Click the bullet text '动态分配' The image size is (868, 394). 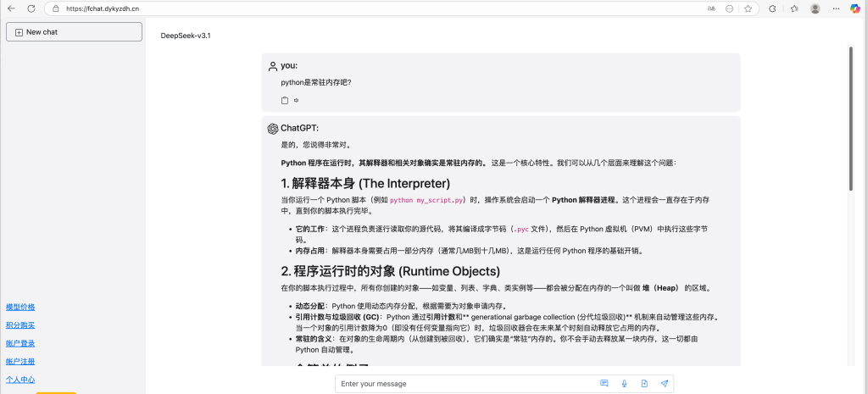[309, 306]
